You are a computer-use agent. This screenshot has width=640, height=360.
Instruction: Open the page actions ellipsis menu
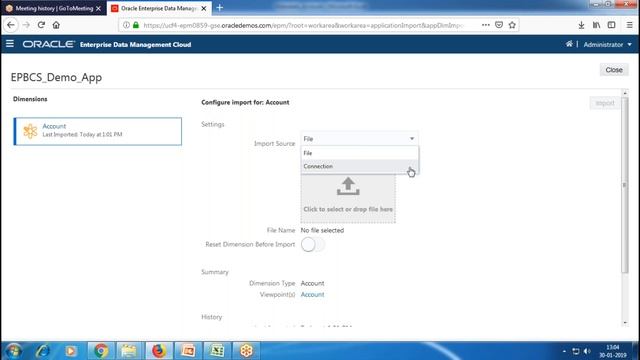(x=485, y=25)
